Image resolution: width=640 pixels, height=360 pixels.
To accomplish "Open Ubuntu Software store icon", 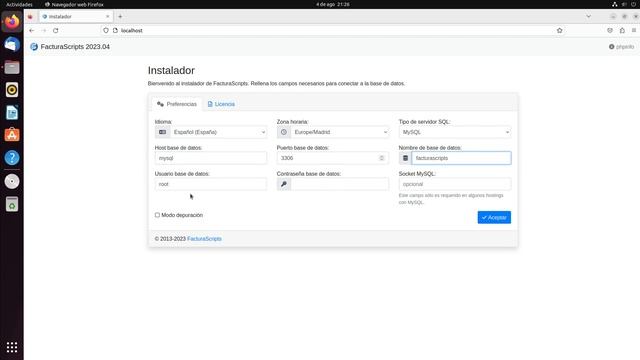I will [12, 135].
